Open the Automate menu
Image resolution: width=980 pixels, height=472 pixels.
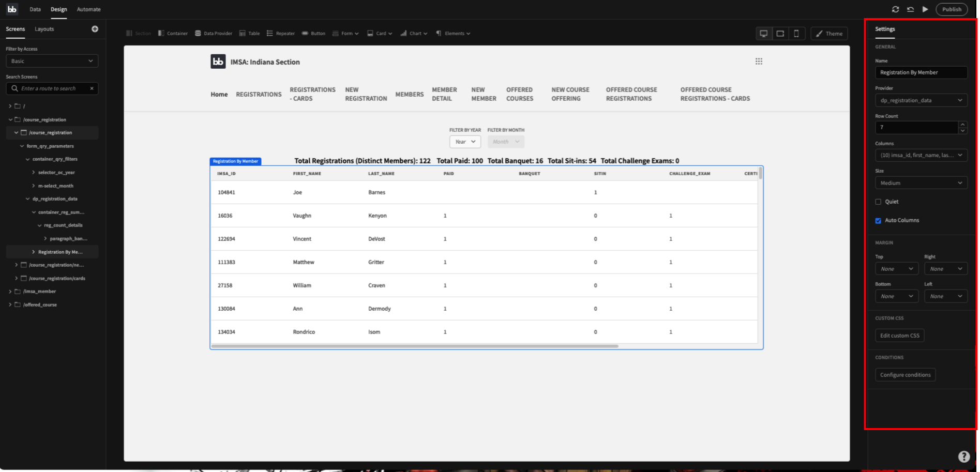[x=88, y=9]
